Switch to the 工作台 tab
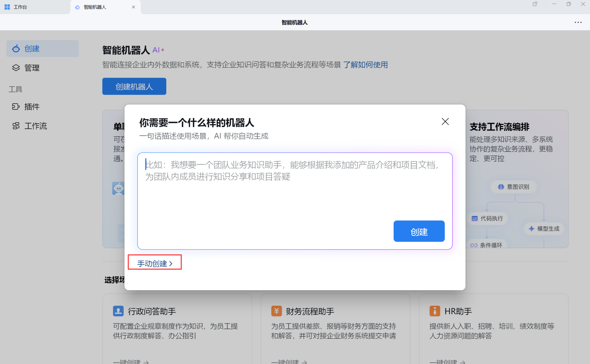The width and height of the screenshot is (590, 364). [20, 7]
